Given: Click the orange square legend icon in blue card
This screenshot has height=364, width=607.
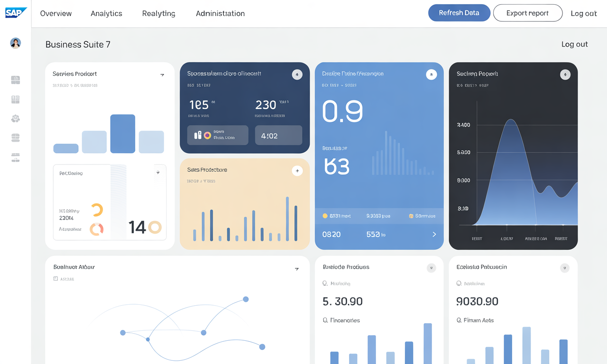Looking at the screenshot, I should (411, 216).
